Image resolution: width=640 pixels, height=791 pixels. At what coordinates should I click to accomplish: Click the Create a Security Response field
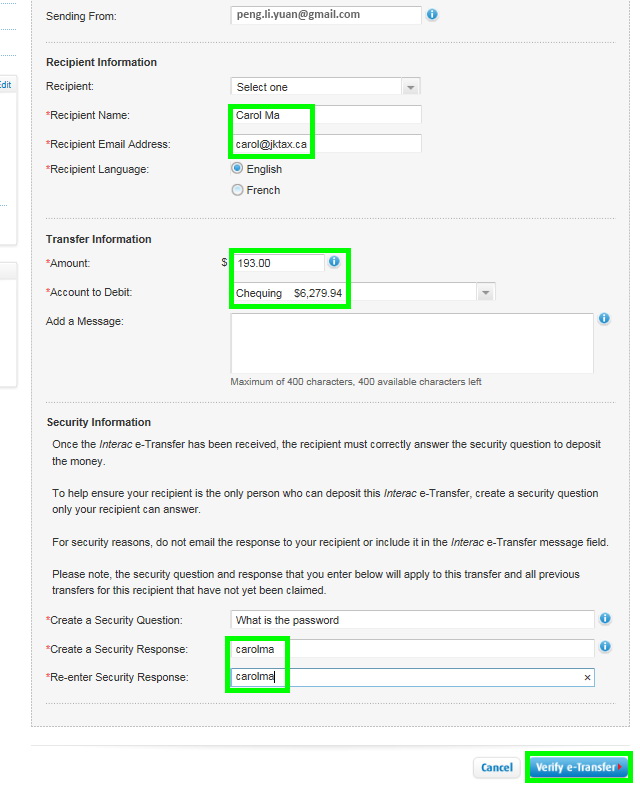411,649
